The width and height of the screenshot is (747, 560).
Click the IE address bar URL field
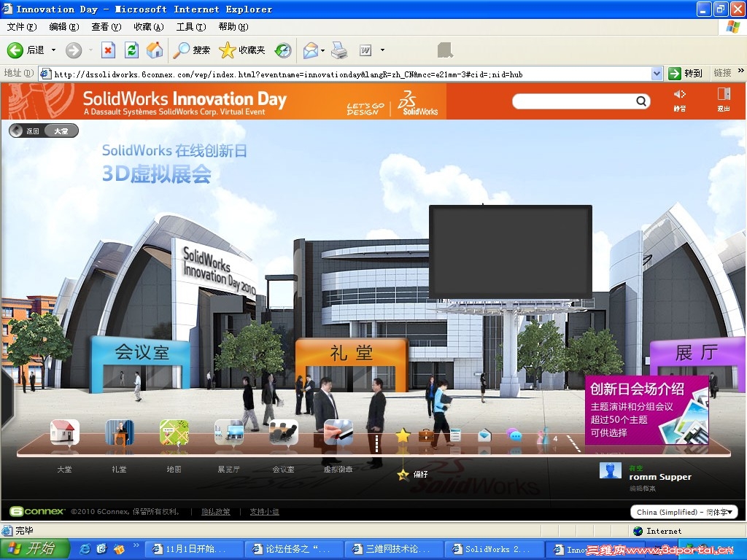click(345, 74)
